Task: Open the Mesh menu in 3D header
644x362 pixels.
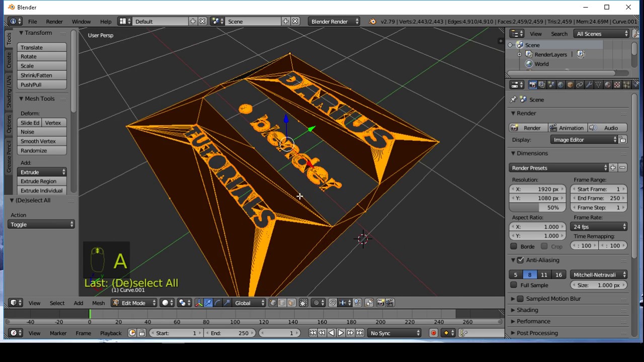Action: pyautogui.click(x=98, y=303)
